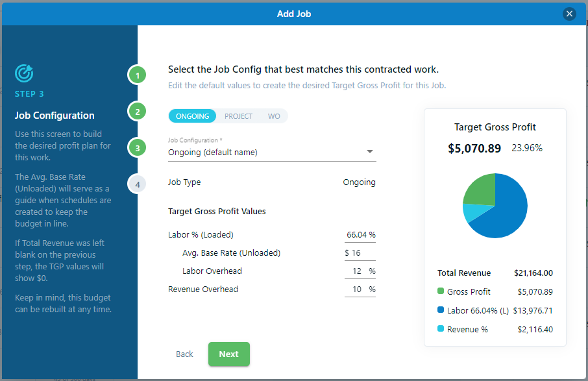This screenshot has height=381, width=588.
Task: Click the Add Job title text
Action: pos(293,14)
